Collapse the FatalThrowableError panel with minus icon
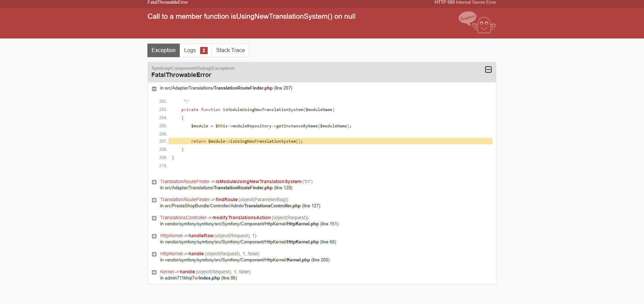Image resolution: width=644 pixels, height=304 pixels. [488, 69]
